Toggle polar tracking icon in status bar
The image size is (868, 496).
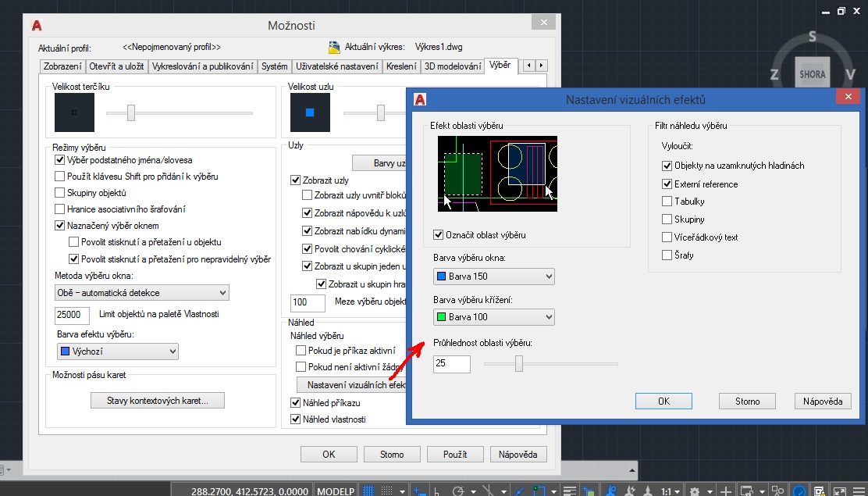coord(458,491)
